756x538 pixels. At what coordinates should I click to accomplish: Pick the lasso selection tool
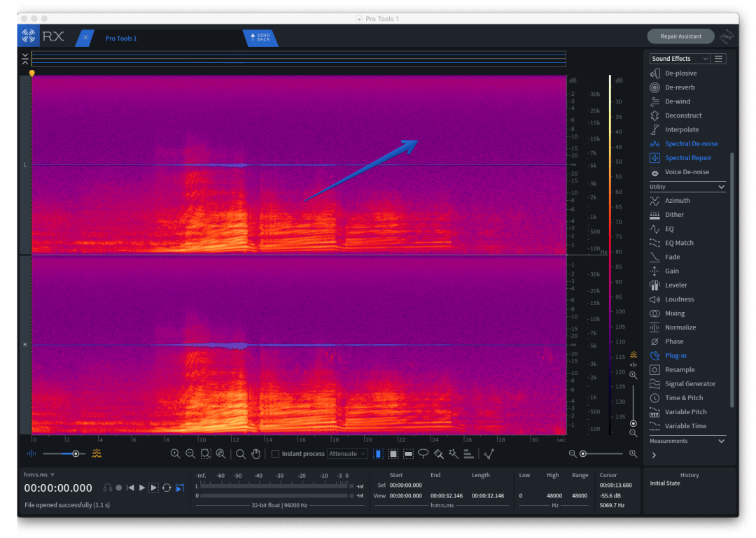point(423,454)
